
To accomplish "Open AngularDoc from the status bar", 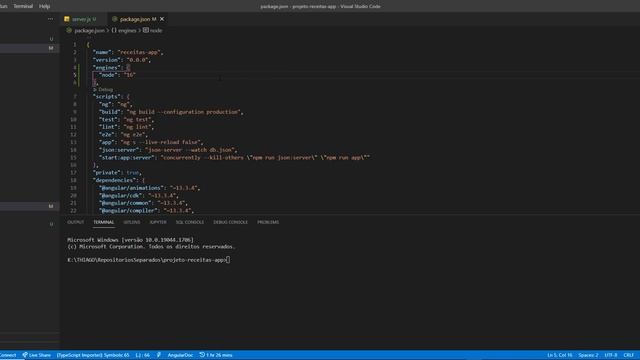I will tap(180, 355).
